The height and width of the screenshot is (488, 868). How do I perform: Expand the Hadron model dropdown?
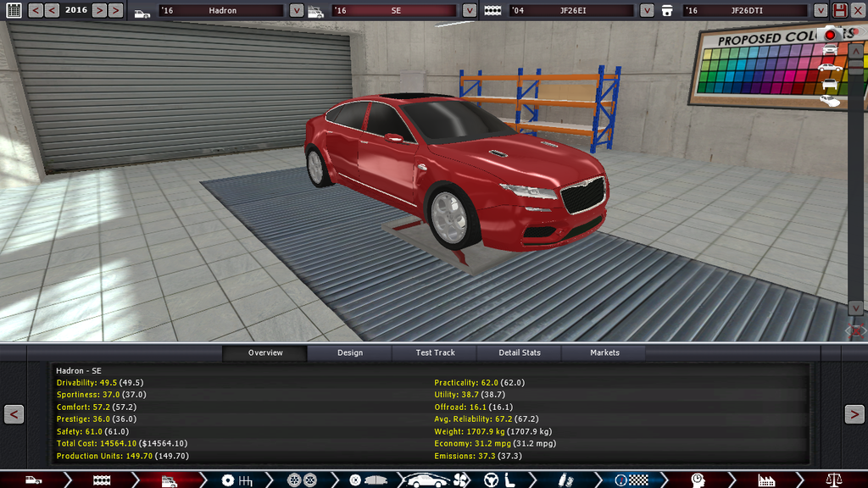click(296, 10)
